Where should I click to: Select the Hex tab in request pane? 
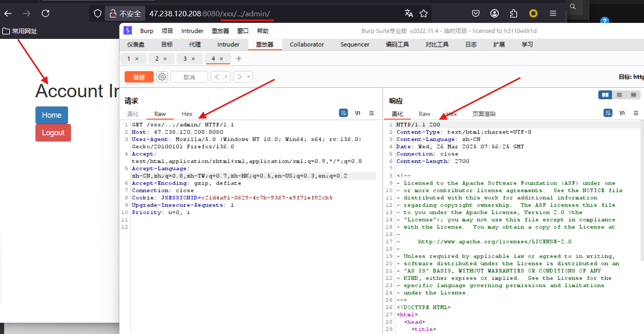point(187,114)
